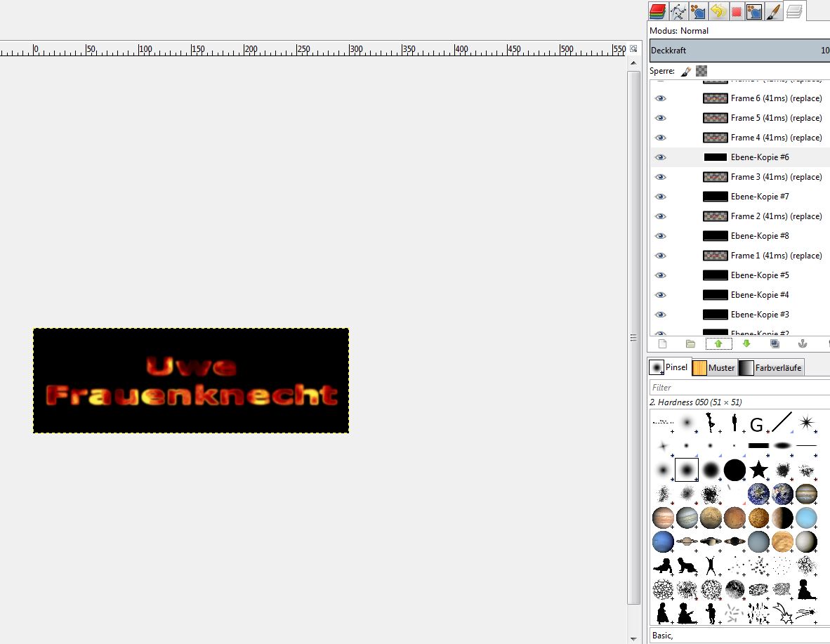Anchor the floating layer using the anchor icon
This screenshot has width=830, height=644.
point(803,343)
